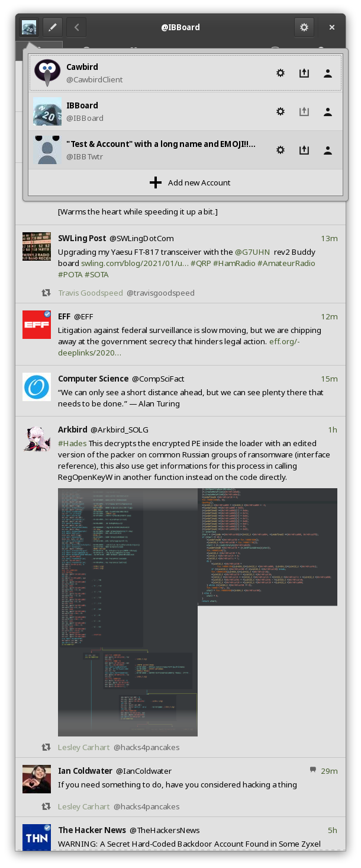Open right code screenshot in Arkbird tweet
This screenshot has width=361, height=868.
coord(267,547)
